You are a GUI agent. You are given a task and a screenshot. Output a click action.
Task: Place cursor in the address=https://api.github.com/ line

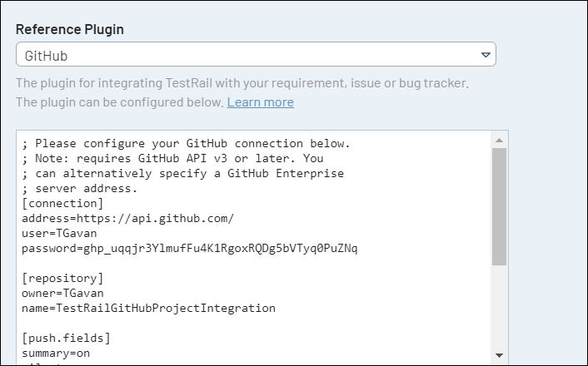(128, 219)
